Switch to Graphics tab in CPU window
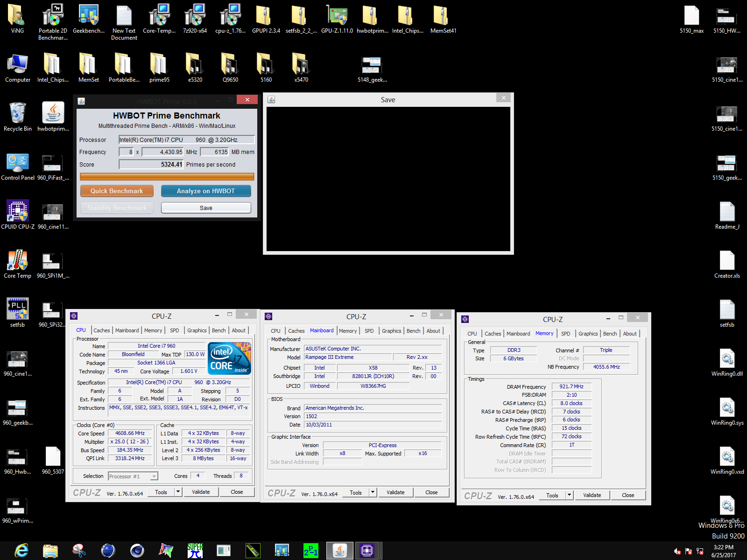747x560 pixels. click(197, 330)
